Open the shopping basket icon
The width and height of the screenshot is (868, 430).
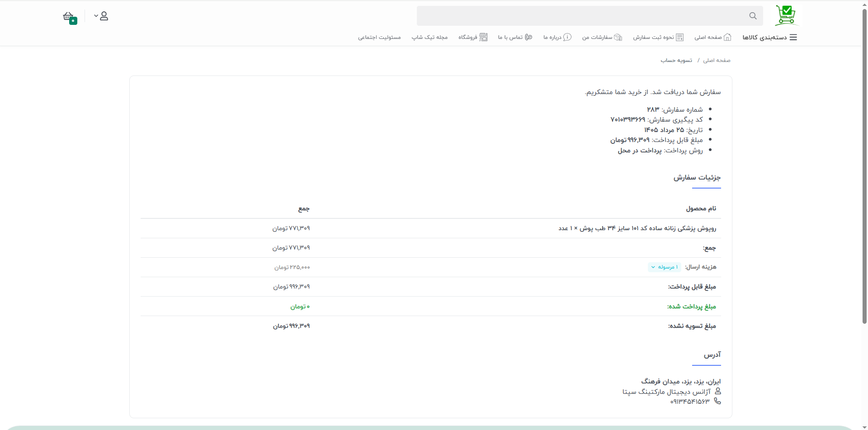coord(69,17)
